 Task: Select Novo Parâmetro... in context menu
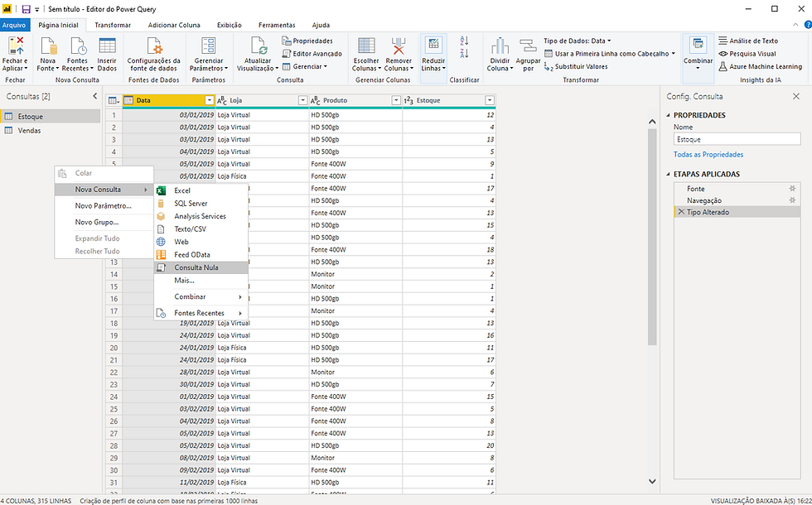pos(104,205)
